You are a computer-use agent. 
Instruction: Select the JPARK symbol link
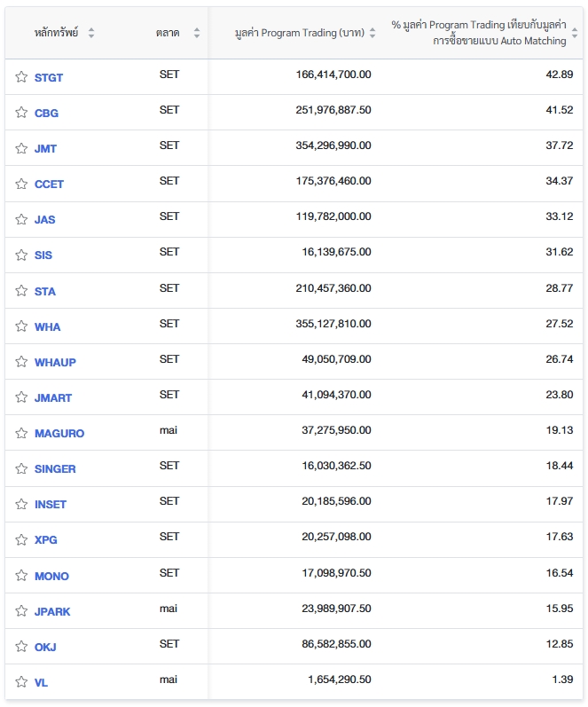(52, 611)
